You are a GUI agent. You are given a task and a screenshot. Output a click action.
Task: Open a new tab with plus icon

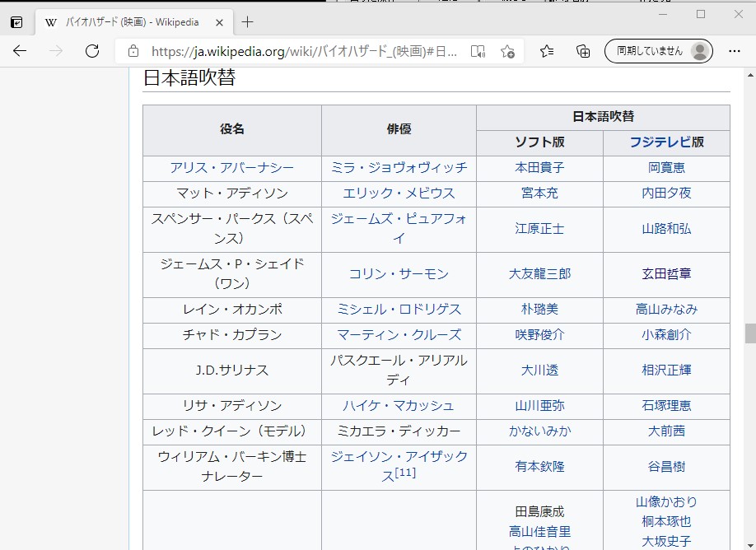(x=247, y=22)
